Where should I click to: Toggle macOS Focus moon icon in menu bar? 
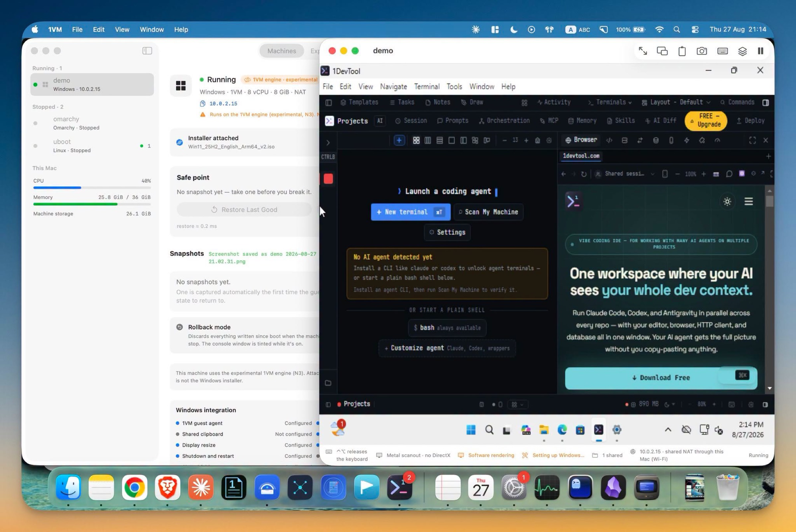click(x=513, y=30)
